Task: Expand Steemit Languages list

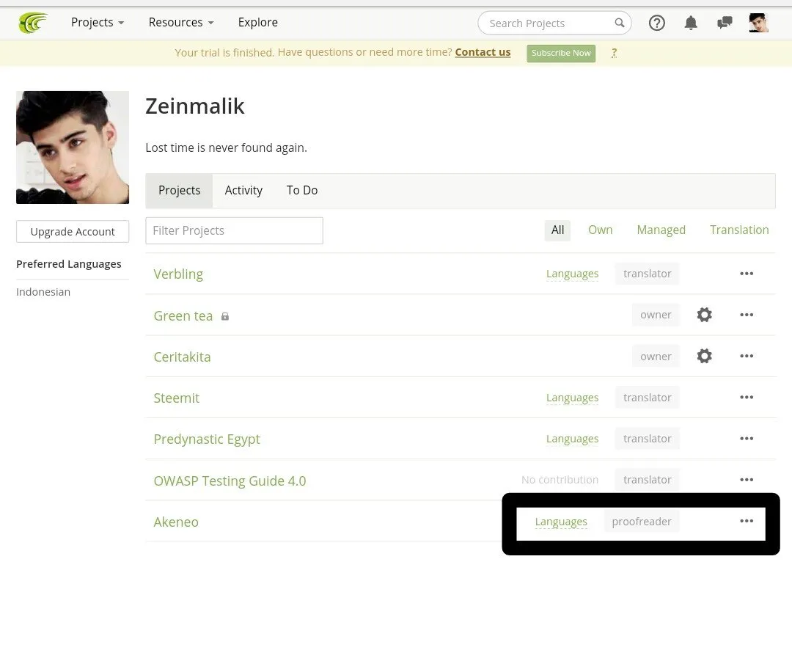Action: tap(572, 398)
